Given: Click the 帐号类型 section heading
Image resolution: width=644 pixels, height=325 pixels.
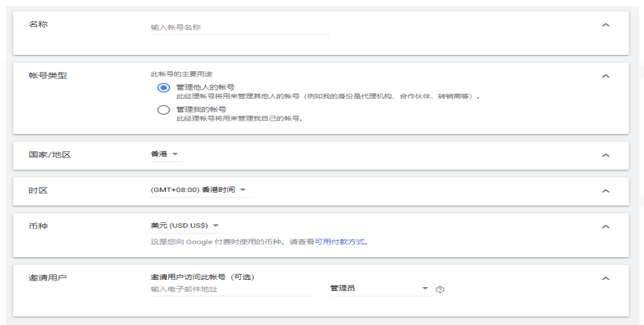Looking at the screenshot, I should [x=48, y=76].
